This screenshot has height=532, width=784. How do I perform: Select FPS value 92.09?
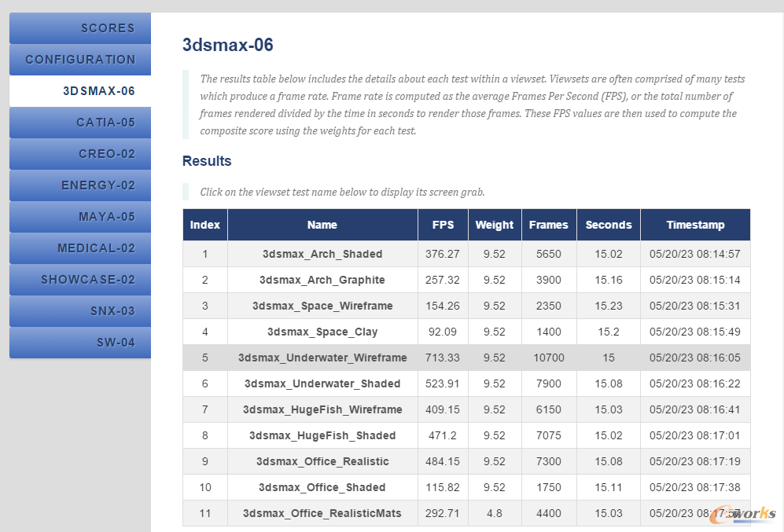click(443, 332)
